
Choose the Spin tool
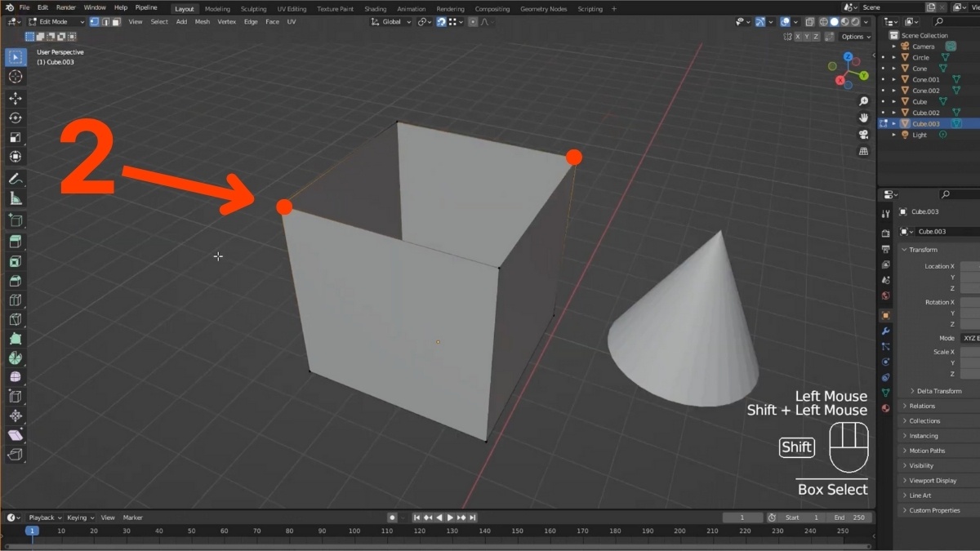click(16, 358)
